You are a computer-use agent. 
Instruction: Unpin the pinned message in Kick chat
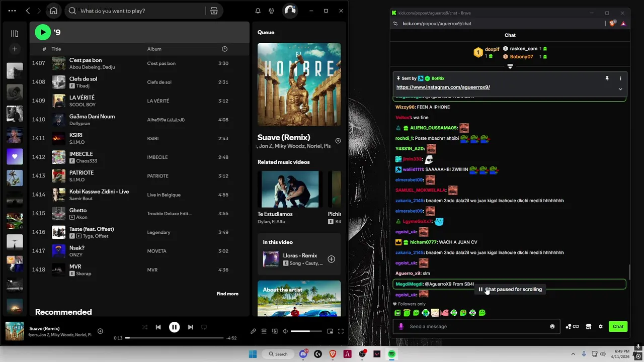[x=607, y=78]
